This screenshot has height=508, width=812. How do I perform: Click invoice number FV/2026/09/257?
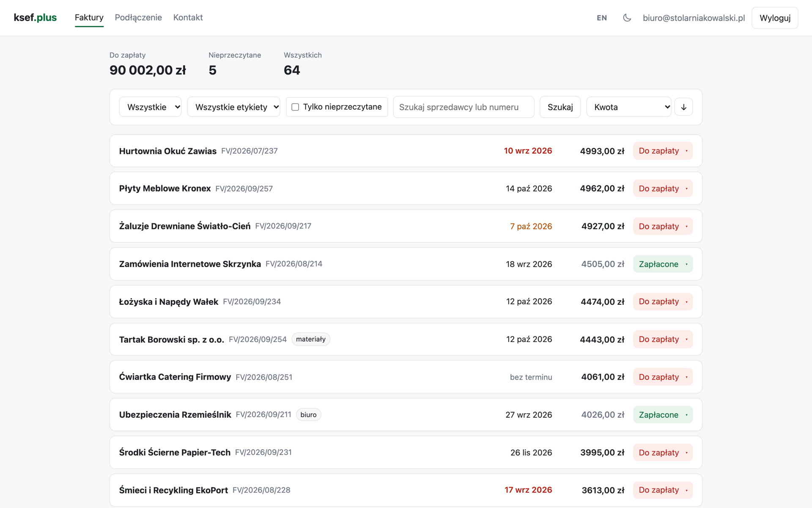[244, 189]
